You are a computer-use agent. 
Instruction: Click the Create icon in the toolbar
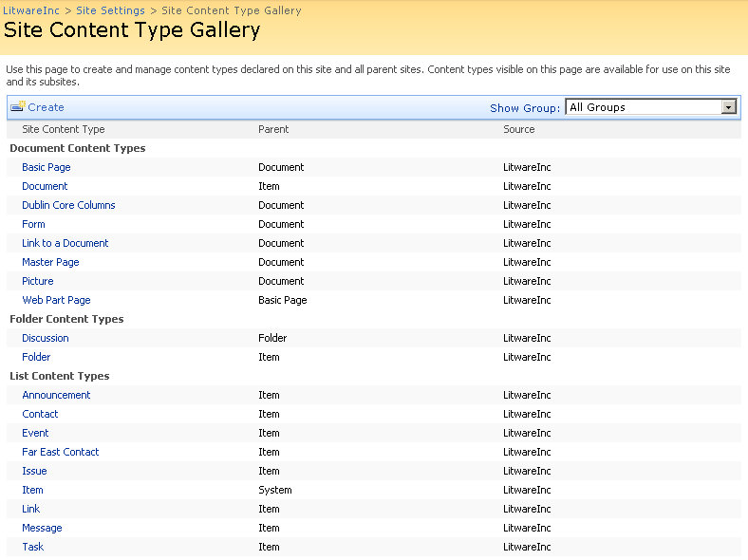[x=17, y=107]
